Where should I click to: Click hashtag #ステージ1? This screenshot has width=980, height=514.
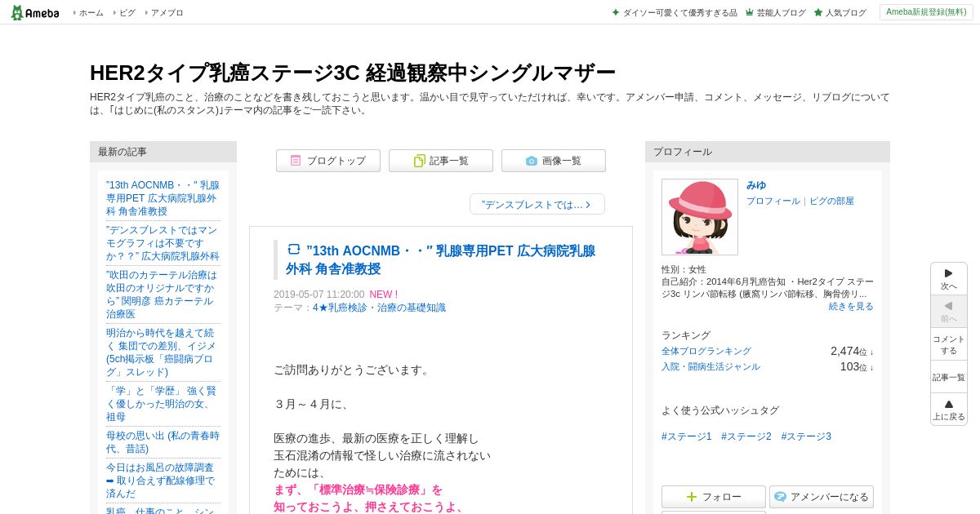pyautogui.click(x=687, y=436)
